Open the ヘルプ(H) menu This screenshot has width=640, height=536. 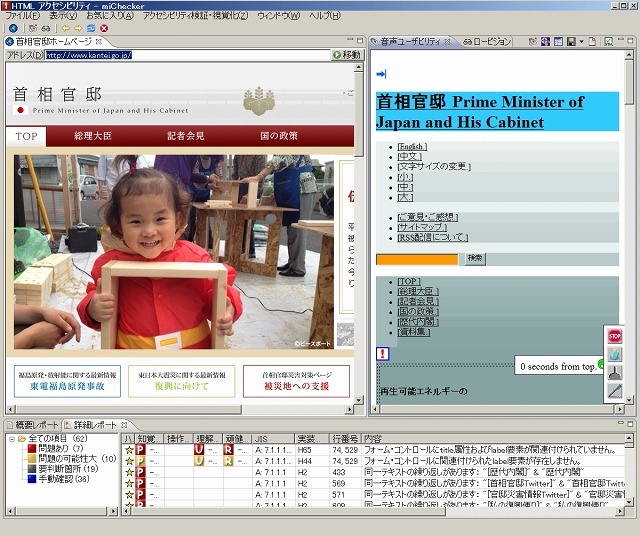coord(324,16)
